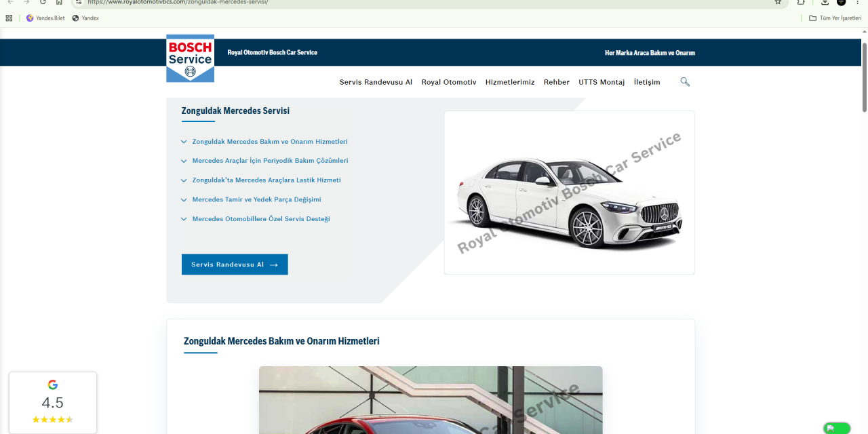
Task: Expand Mercedes Otomobillere Özel Servis Desteği
Action: pyautogui.click(x=256, y=219)
